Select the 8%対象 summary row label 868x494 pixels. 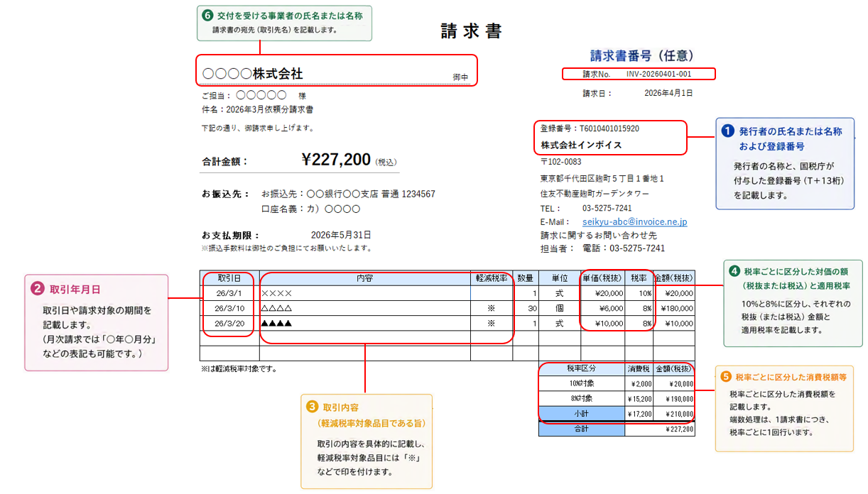[581, 398]
